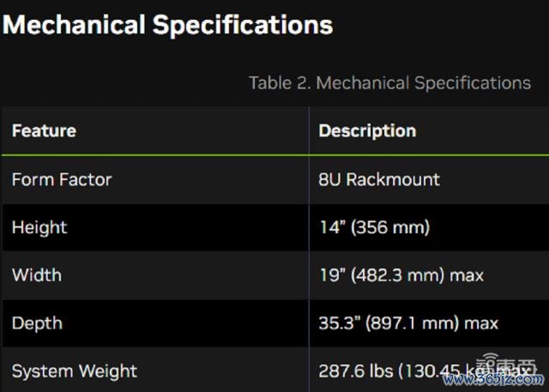
Task: Click the watermark logo icon above the URL
Action: click(510, 364)
